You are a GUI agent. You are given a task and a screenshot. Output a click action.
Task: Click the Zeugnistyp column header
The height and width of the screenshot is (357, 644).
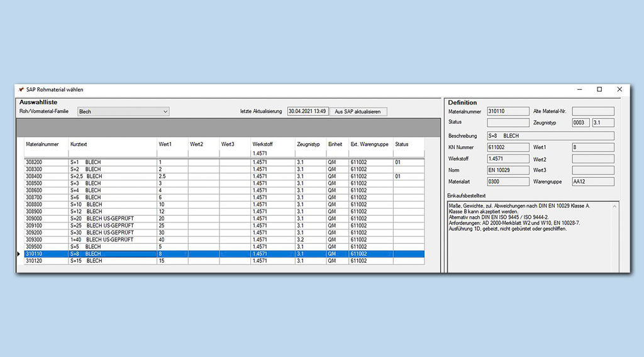point(308,145)
